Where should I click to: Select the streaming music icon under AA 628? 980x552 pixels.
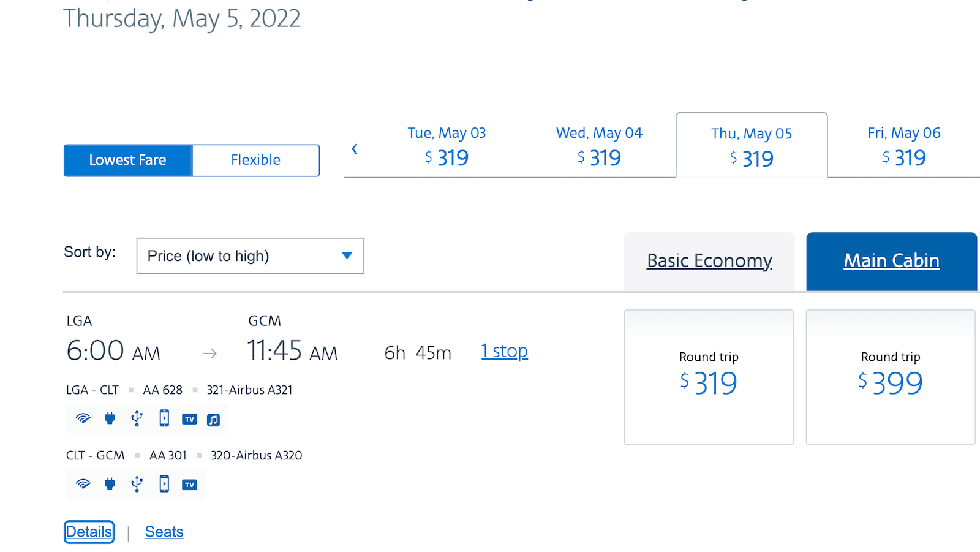point(213,419)
